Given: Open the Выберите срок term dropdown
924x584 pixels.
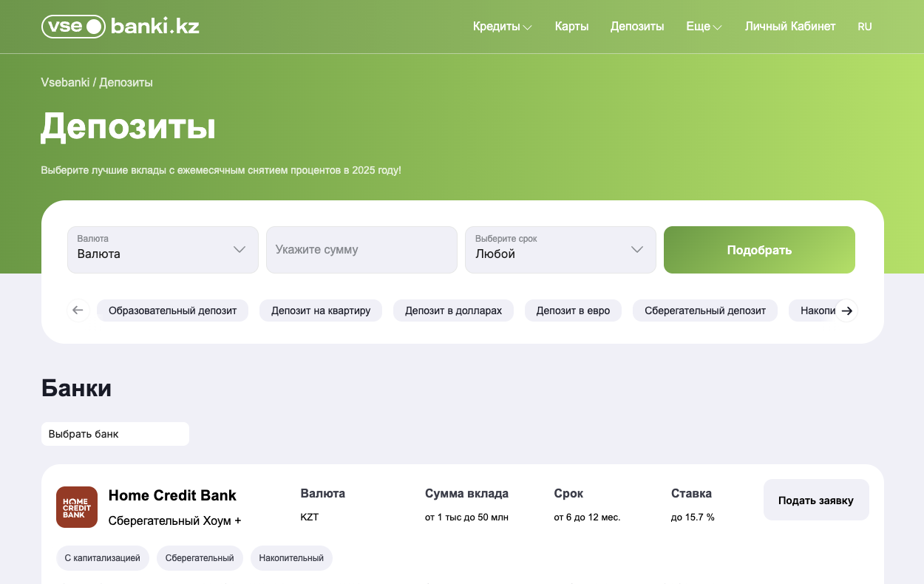Looking at the screenshot, I should 560,250.
